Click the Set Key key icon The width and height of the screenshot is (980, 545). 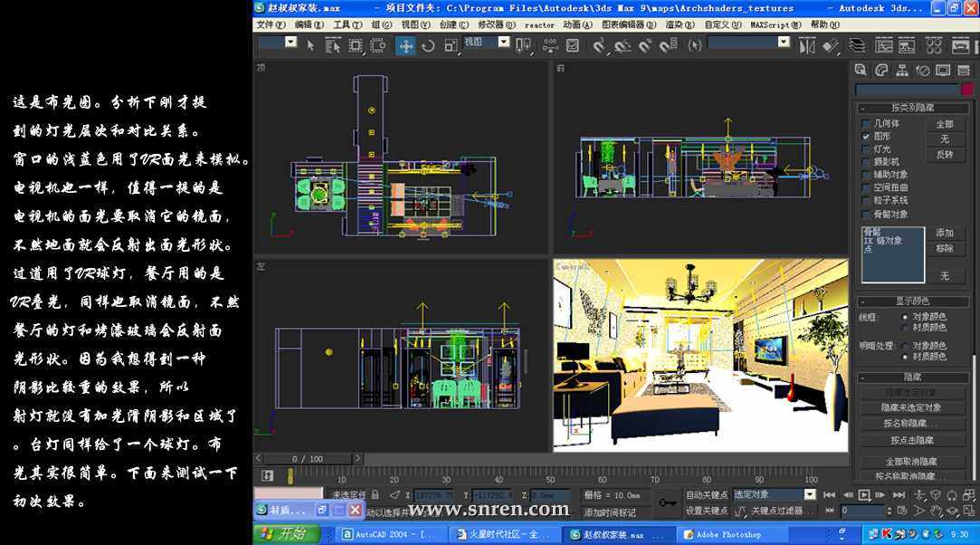(668, 502)
